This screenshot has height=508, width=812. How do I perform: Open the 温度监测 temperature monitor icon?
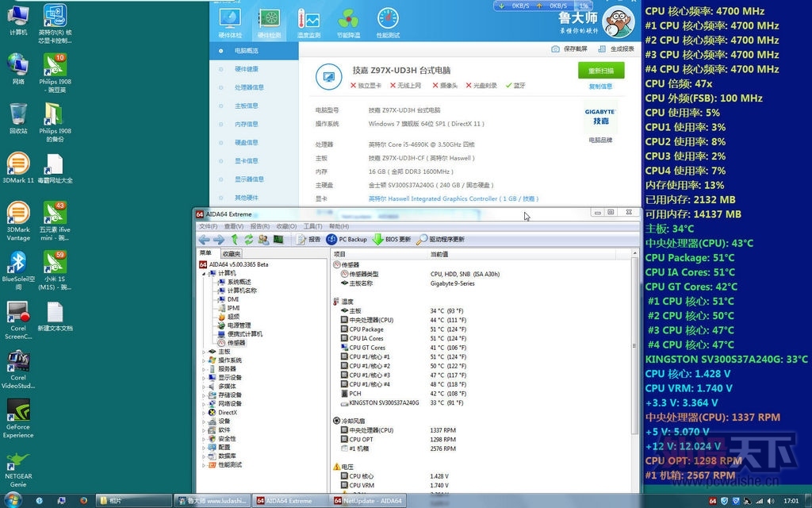tap(308, 23)
